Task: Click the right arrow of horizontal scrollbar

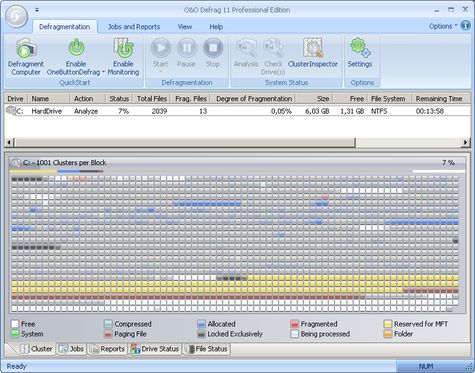Action: coord(466,142)
